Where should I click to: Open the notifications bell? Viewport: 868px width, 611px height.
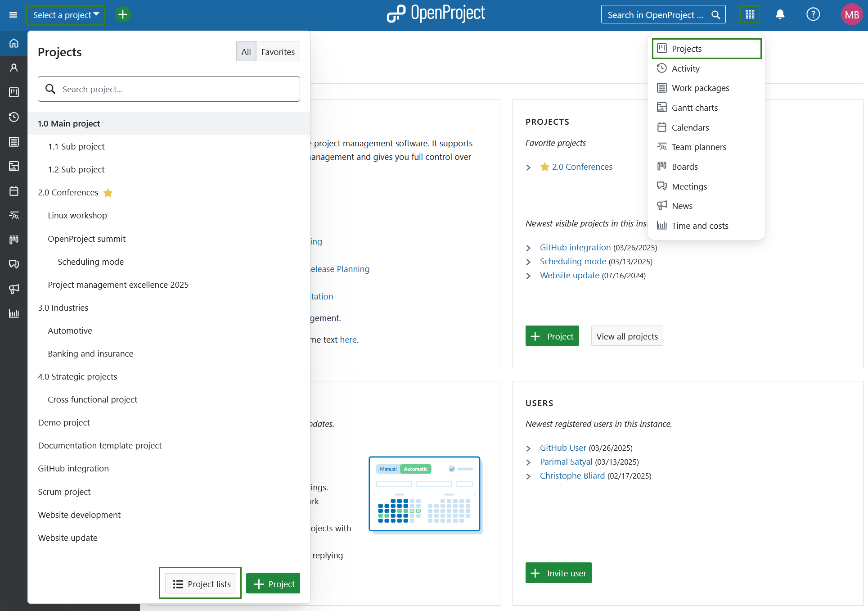click(x=780, y=14)
